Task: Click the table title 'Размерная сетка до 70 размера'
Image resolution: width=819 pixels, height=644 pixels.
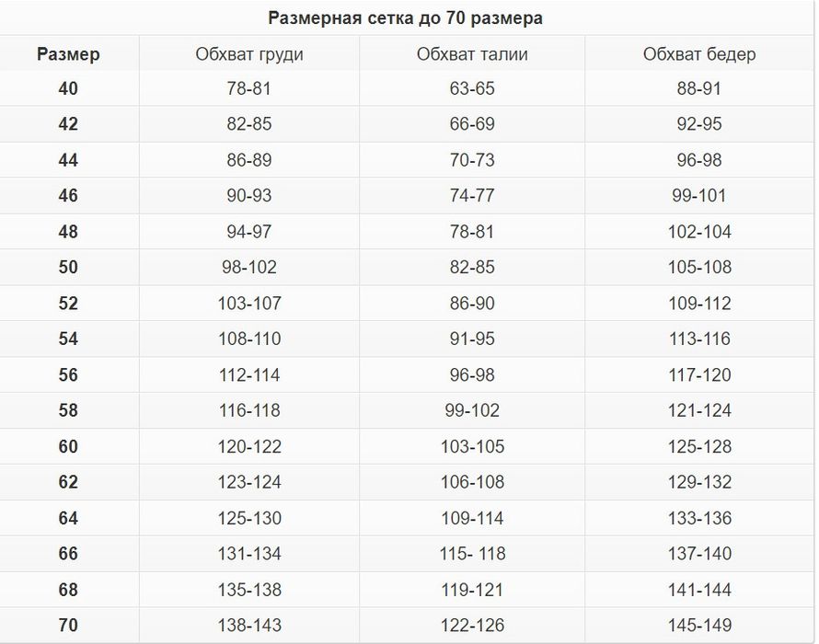Action: 406,17
